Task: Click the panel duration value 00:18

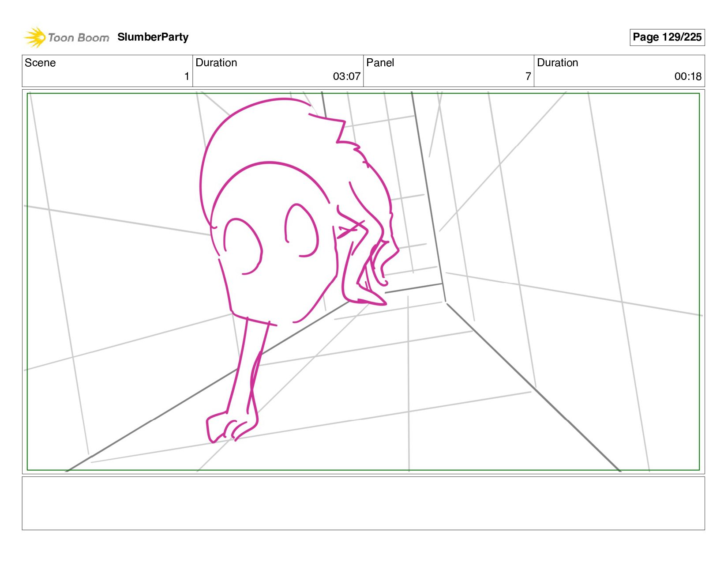Action: (x=688, y=76)
